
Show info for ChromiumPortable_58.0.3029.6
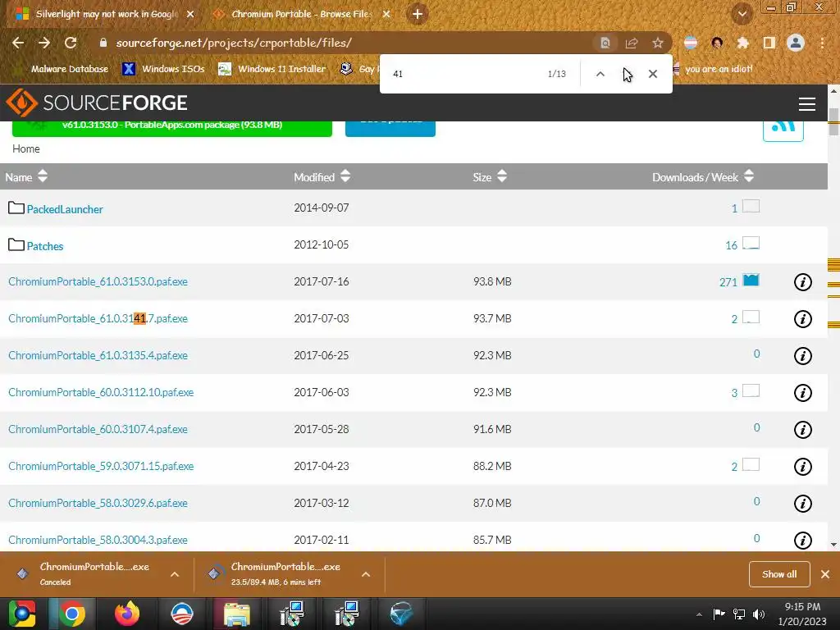pyautogui.click(x=802, y=504)
